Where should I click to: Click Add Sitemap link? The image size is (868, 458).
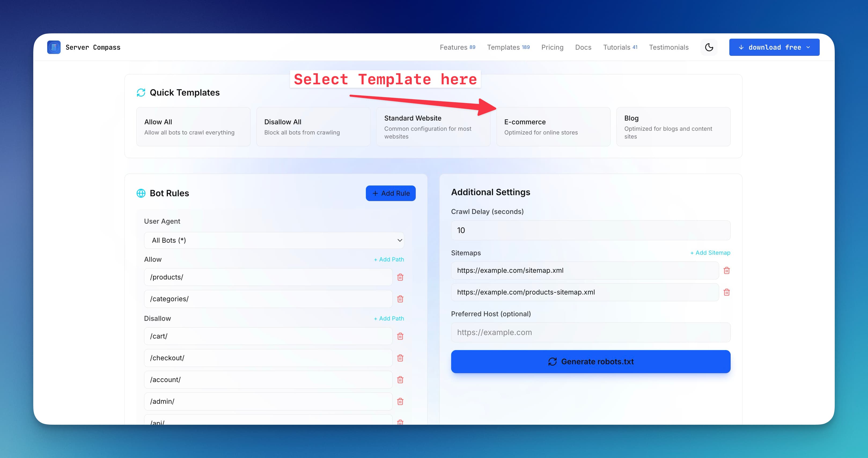(710, 253)
